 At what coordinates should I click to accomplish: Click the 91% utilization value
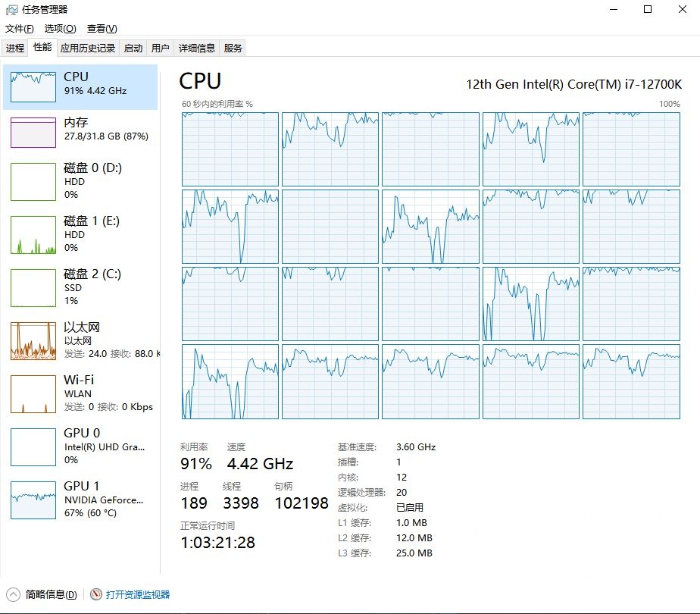click(196, 463)
